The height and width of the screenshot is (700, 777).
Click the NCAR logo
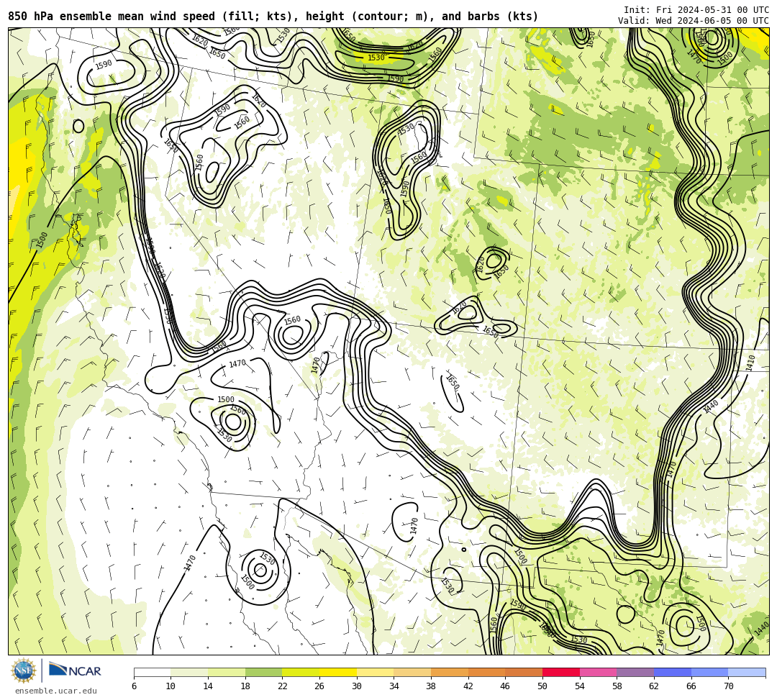75,671
